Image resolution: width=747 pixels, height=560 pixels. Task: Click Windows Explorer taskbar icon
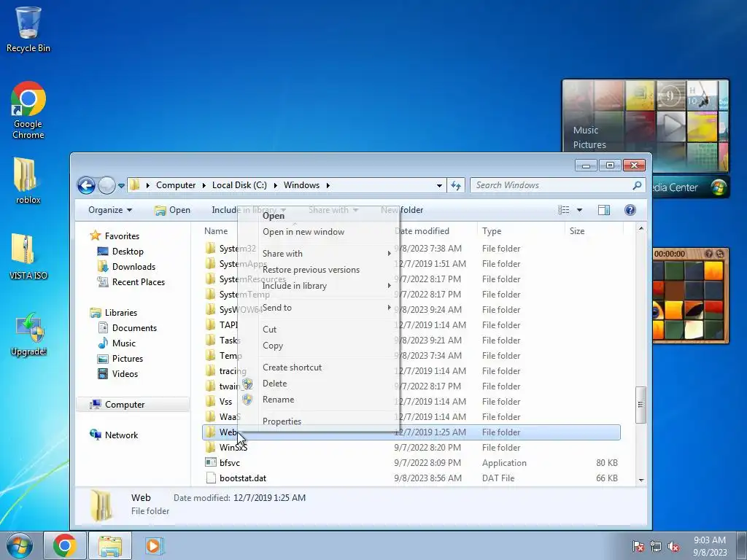[110, 545]
